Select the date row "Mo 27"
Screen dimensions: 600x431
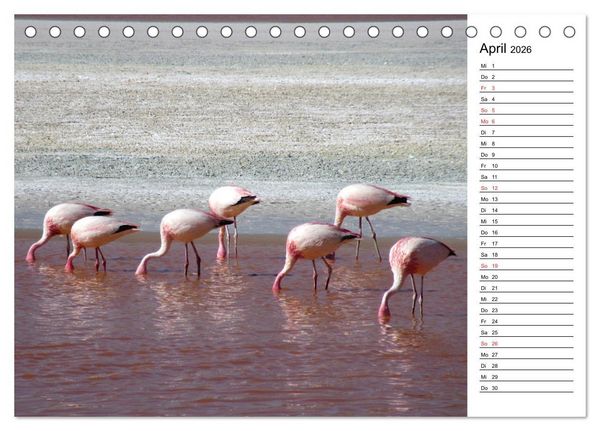pos(527,354)
